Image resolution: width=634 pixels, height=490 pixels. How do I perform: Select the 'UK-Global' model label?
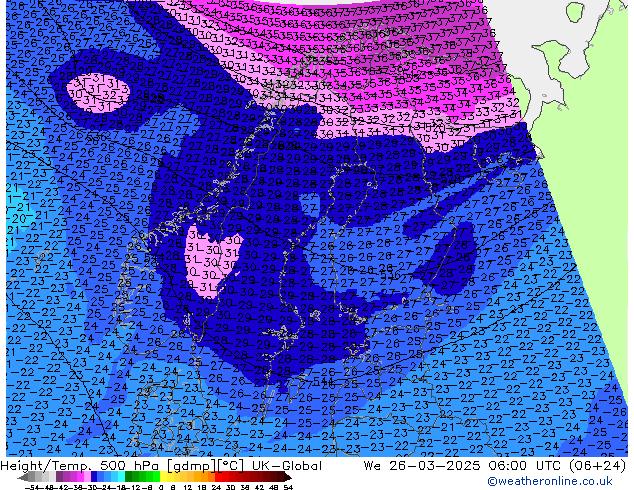point(287,466)
